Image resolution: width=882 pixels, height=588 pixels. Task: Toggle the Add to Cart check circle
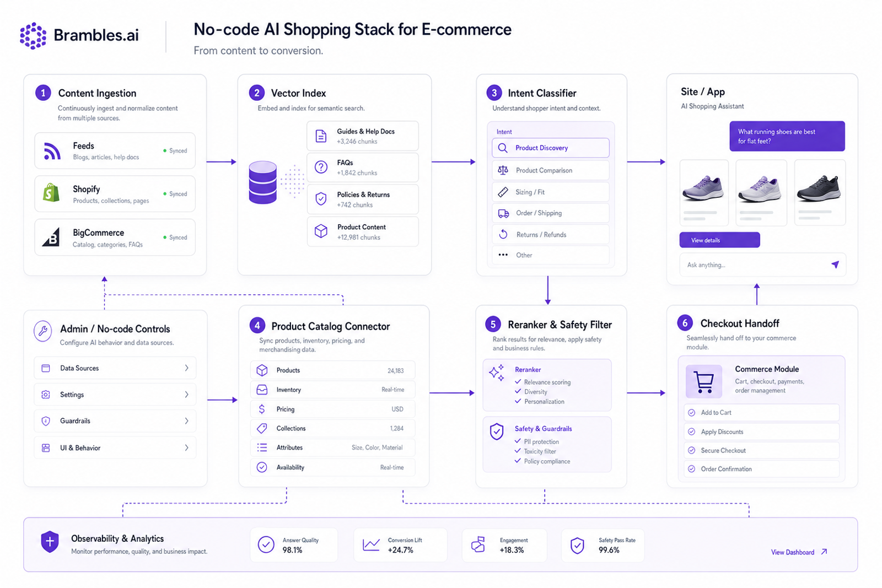pyautogui.click(x=692, y=412)
